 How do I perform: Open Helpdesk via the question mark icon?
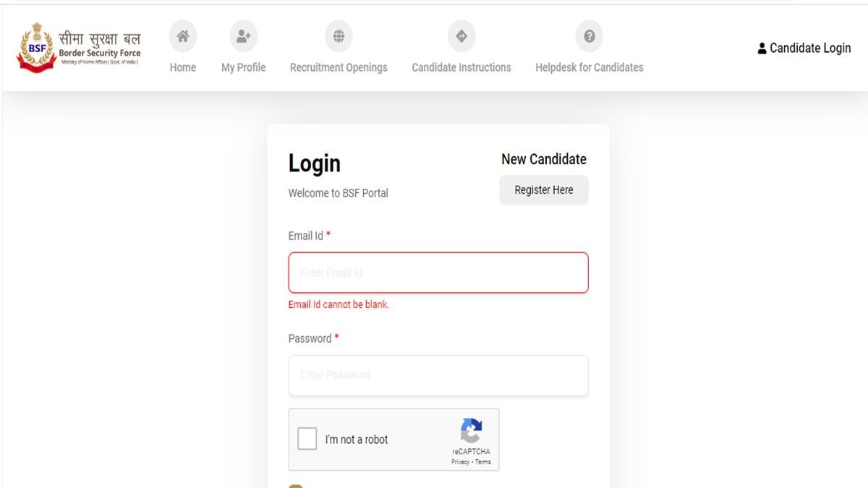click(588, 35)
